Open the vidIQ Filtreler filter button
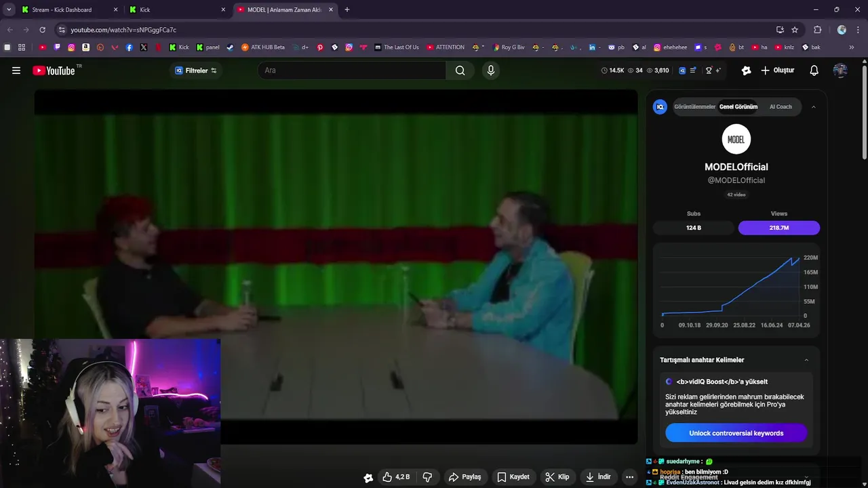868x488 pixels. point(196,70)
